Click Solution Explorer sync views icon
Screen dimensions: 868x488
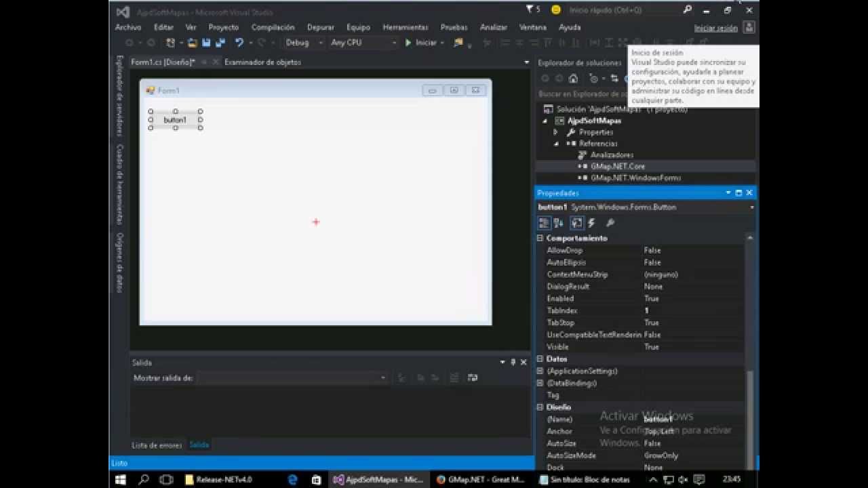click(x=614, y=79)
